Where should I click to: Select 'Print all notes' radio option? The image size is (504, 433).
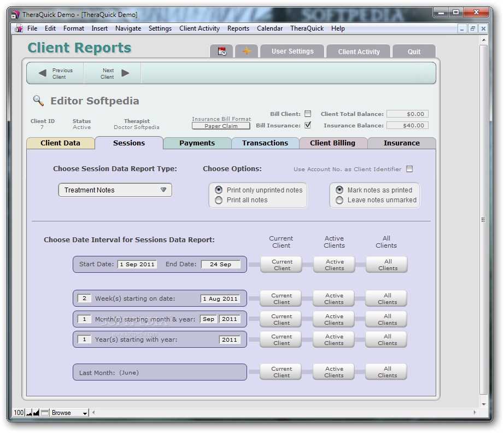(219, 200)
